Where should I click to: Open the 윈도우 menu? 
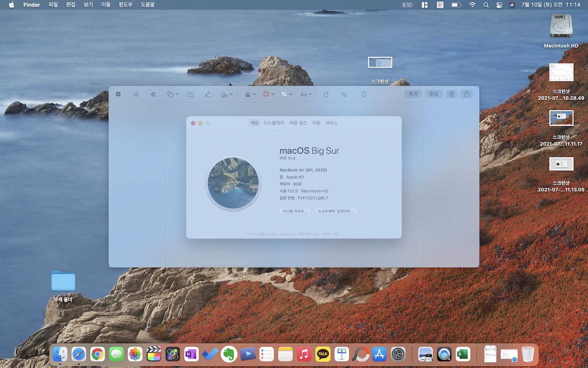click(126, 5)
